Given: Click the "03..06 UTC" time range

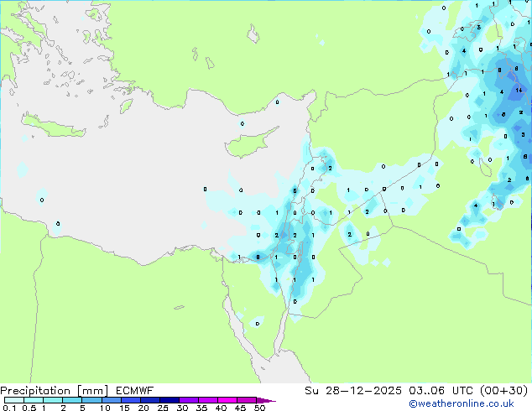Looking at the screenshot, I should 441,391.
